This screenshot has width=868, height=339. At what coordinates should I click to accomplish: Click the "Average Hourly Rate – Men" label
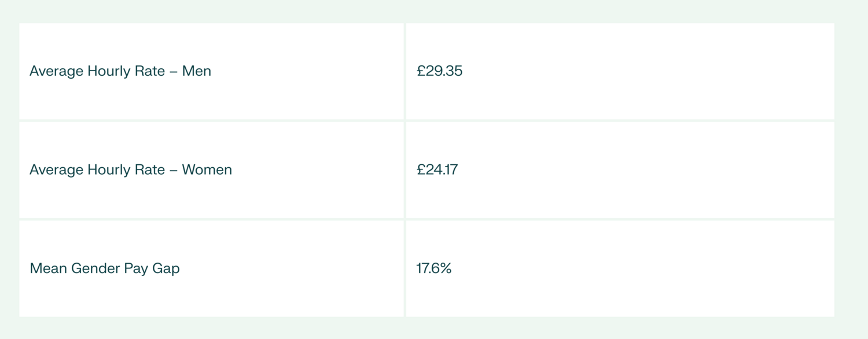(x=120, y=71)
